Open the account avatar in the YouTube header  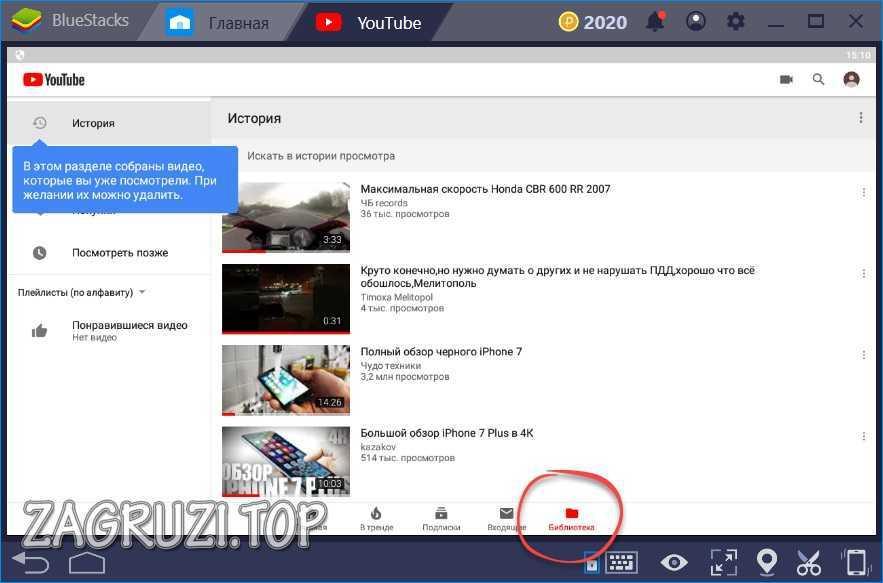(x=851, y=79)
